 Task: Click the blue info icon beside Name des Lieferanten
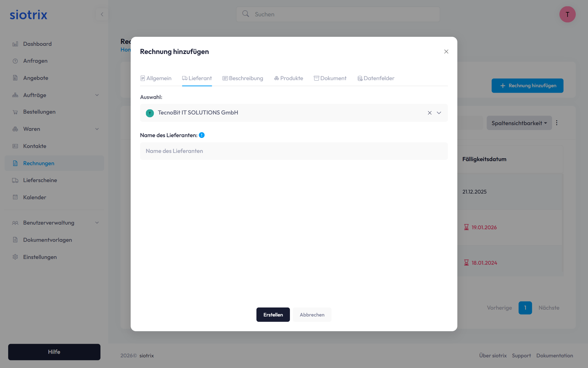202,135
